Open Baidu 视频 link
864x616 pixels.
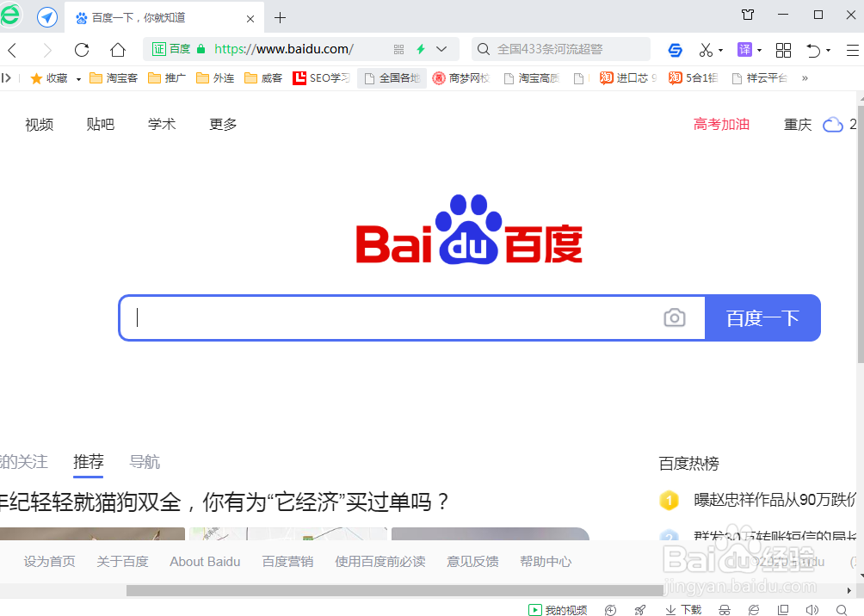39,125
